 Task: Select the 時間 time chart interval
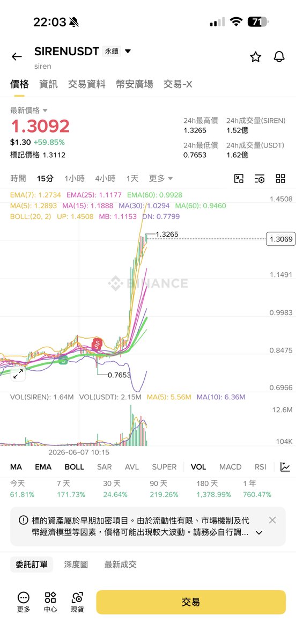click(18, 178)
